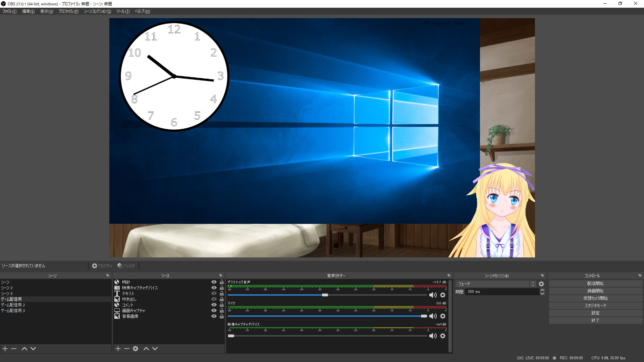
Task: Mute マイク speaker icon
Action: pyautogui.click(x=433, y=316)
